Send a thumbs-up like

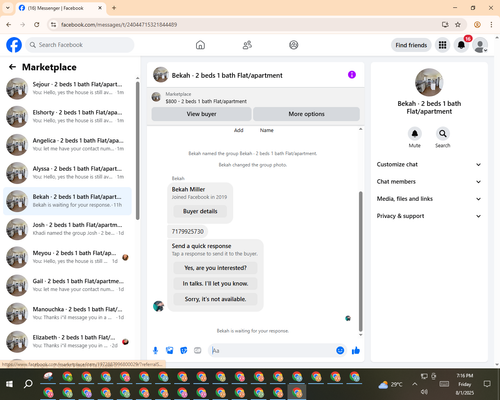click(x=356, y=350)
